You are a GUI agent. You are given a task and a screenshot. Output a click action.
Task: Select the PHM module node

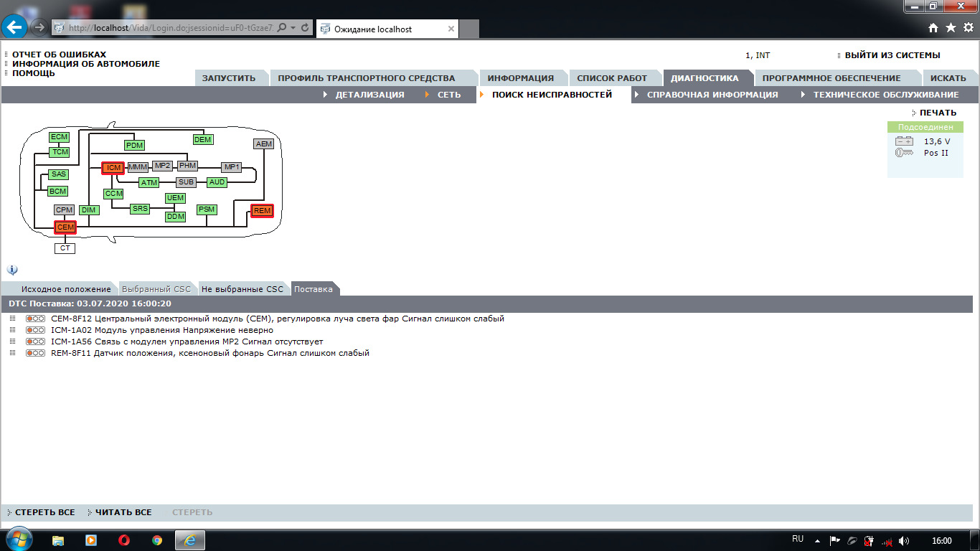click(x=187, y=166)
